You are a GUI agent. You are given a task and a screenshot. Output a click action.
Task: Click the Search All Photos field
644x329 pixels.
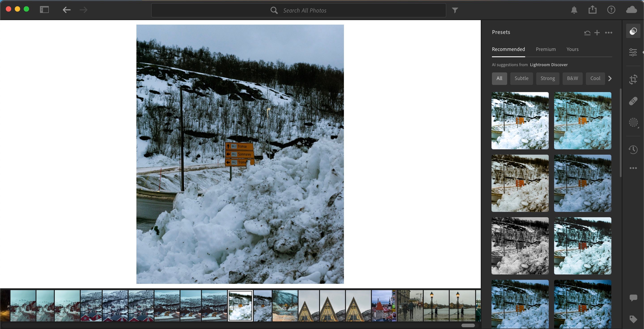299,10
